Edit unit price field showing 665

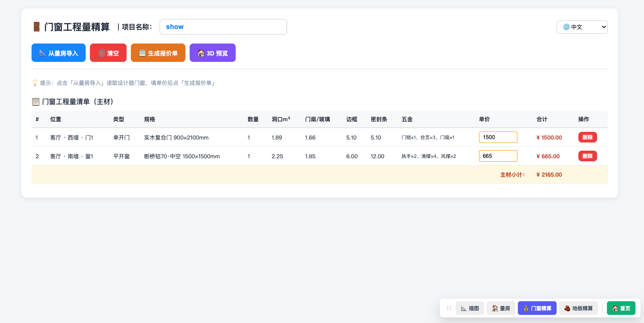click(498, 156)
